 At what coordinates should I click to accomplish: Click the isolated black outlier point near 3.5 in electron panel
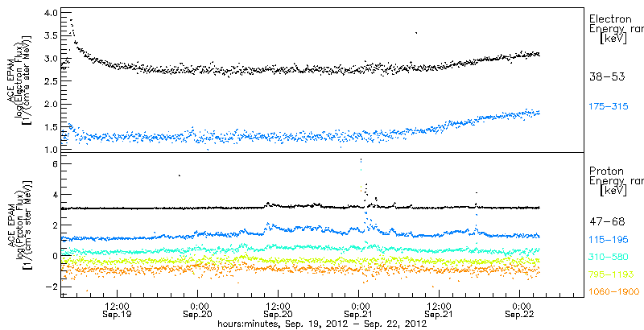[416, 33]
